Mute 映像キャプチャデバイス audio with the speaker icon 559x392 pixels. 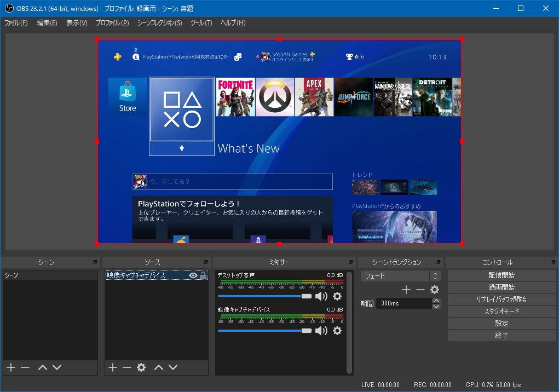point(321,331)
